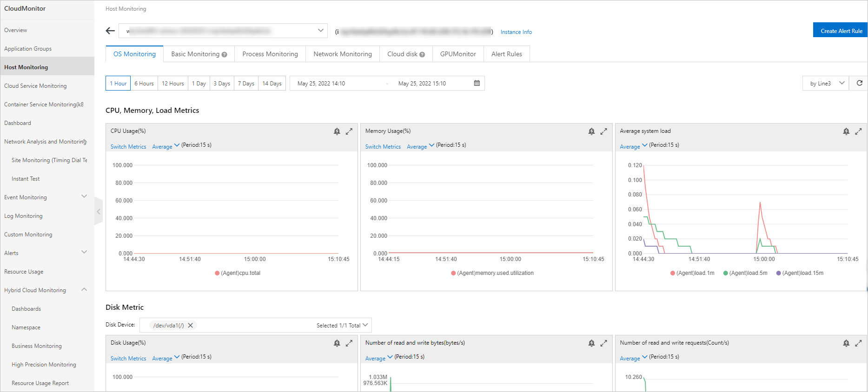The image size is (868, 392).
Task: Open Average dropdown in Memory Usage chart
Action: 421,146
